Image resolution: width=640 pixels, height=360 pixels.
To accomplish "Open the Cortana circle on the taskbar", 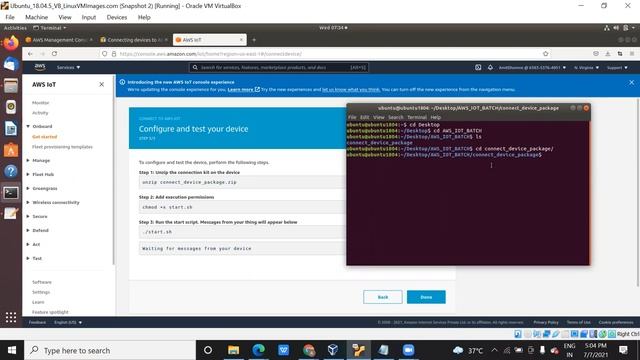I will coord(208,350).
